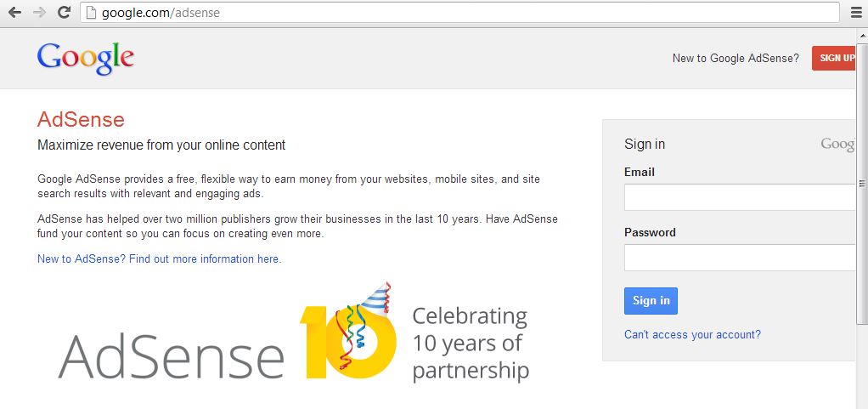Focus the Email input field
Image resolution: width=868 pixels, height=409 pixels.
(x=741, y=197)
